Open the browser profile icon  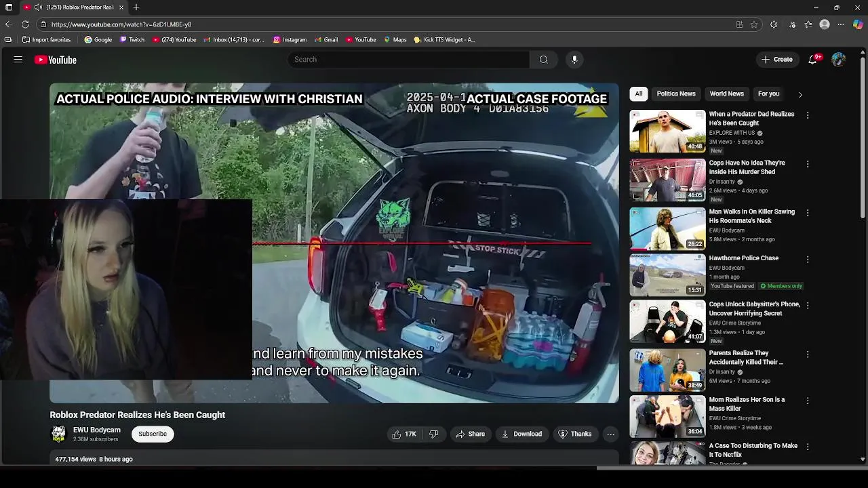pyautogui.click(x=825, y=24)
